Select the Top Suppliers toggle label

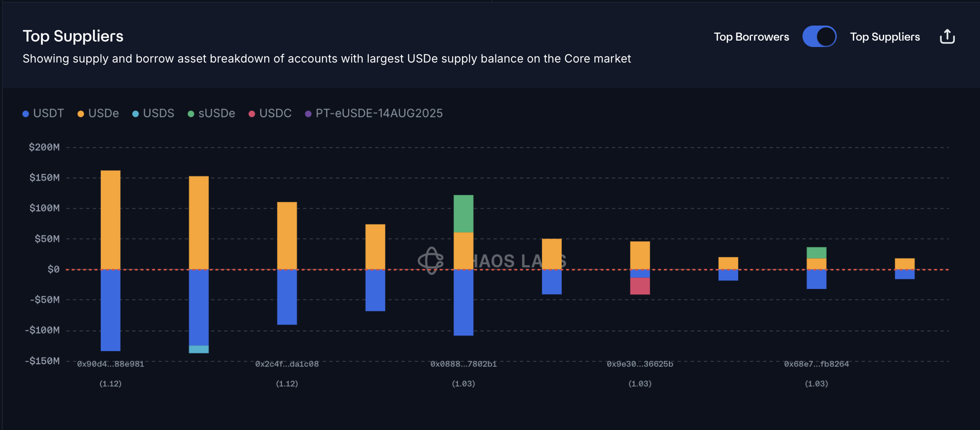885,37
